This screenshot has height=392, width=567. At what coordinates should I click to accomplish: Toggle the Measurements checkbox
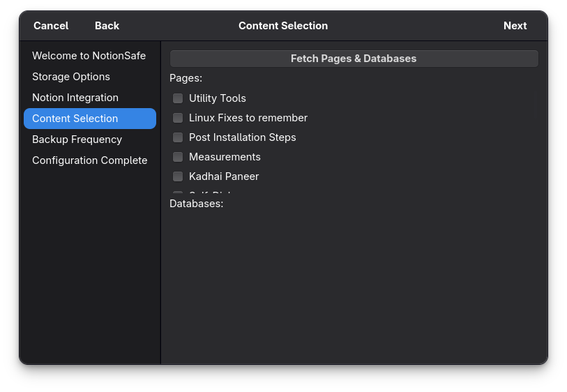[x=178, y=157]
